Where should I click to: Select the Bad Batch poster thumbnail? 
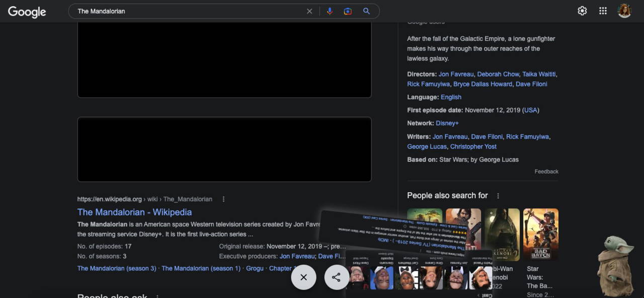click(x=540, y=234)
